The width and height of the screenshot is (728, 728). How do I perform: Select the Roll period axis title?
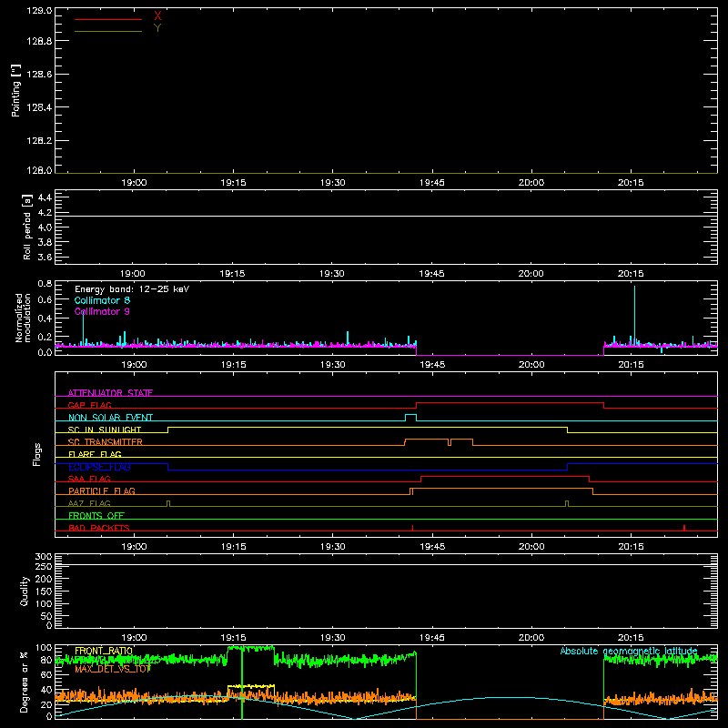27,227
